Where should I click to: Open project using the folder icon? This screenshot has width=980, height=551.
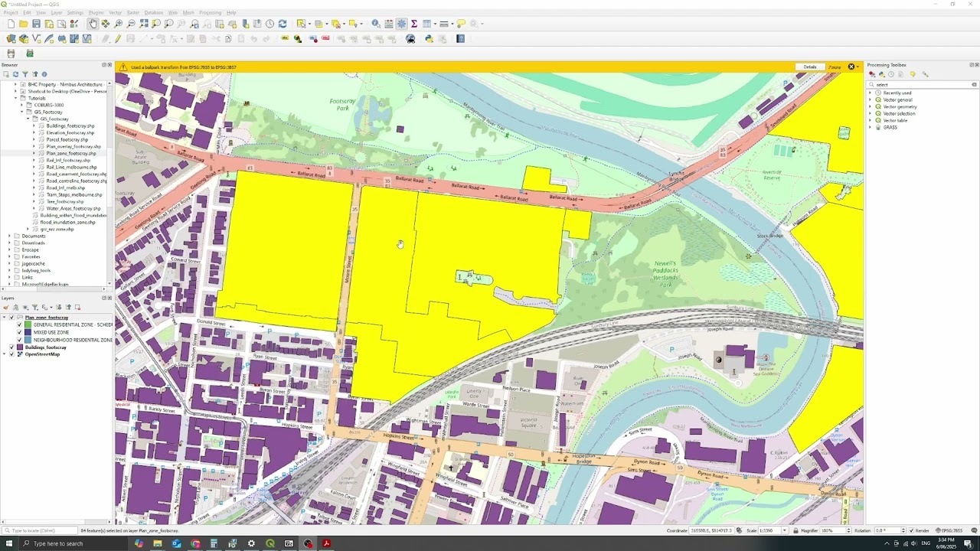tap(24, 24)
